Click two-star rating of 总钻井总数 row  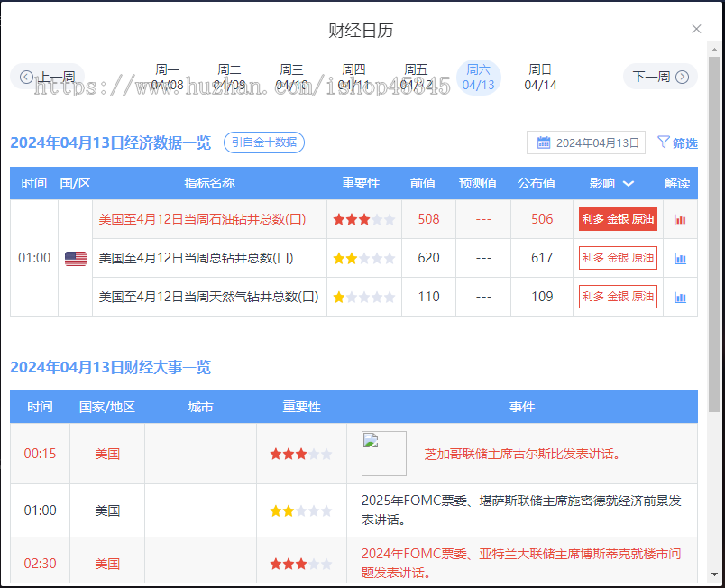coord(364,259)
